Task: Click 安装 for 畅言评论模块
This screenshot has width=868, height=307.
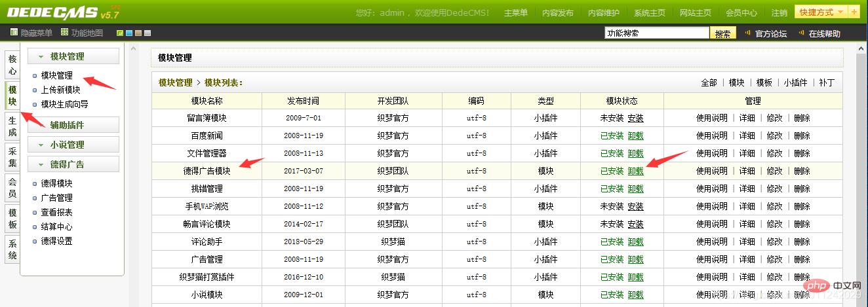Action: pyautogui.click(x=636, y=224)
